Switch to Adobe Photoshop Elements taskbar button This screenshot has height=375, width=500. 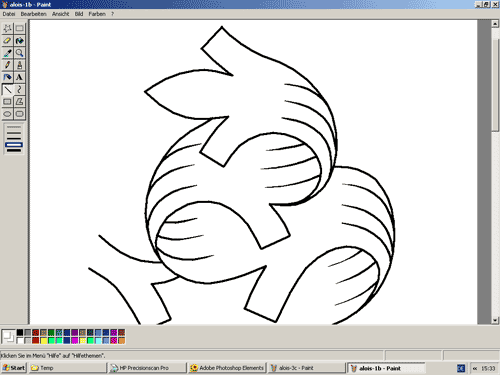(227, 368)
